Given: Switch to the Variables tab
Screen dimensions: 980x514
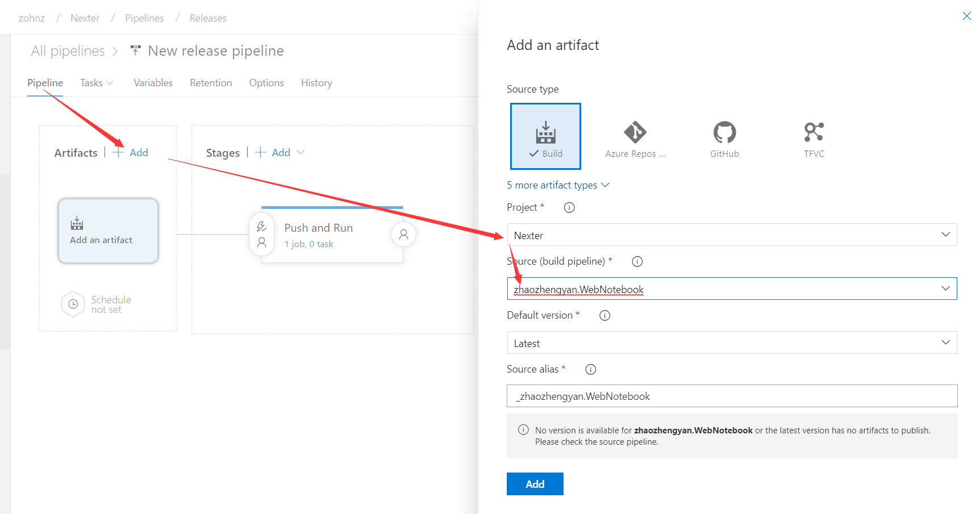Looking at the screenshot, I should [x=153, y=83].
